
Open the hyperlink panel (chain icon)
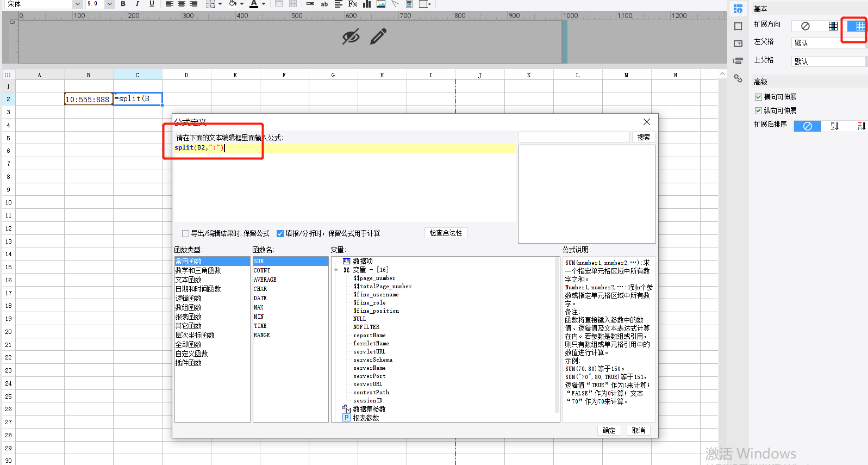point(738,78)
